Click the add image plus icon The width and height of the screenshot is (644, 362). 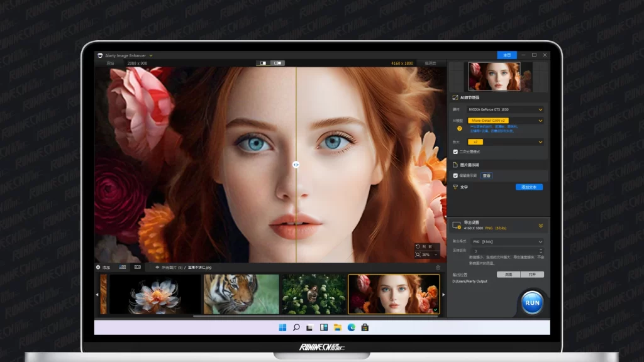98,267
